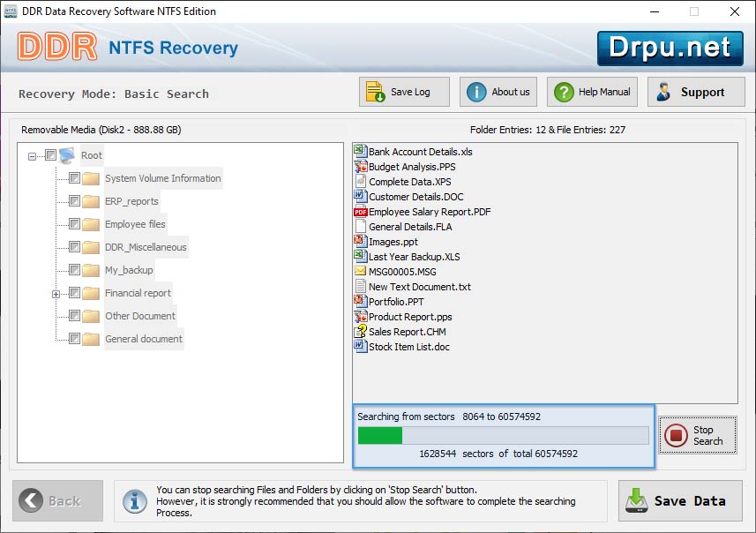The height and width of the screenshot is (533, 756).
Task: Click the General Details.FLA file icon
Action: [361, 226]
